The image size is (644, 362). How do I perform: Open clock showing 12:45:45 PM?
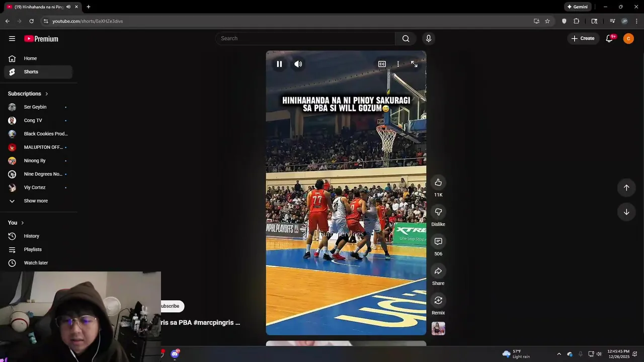point(618,354)
